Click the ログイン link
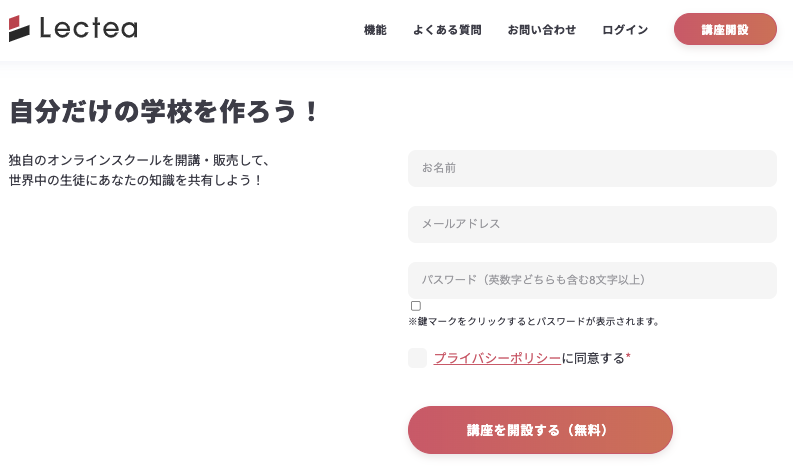793x473 pixels. pos(625,30)
